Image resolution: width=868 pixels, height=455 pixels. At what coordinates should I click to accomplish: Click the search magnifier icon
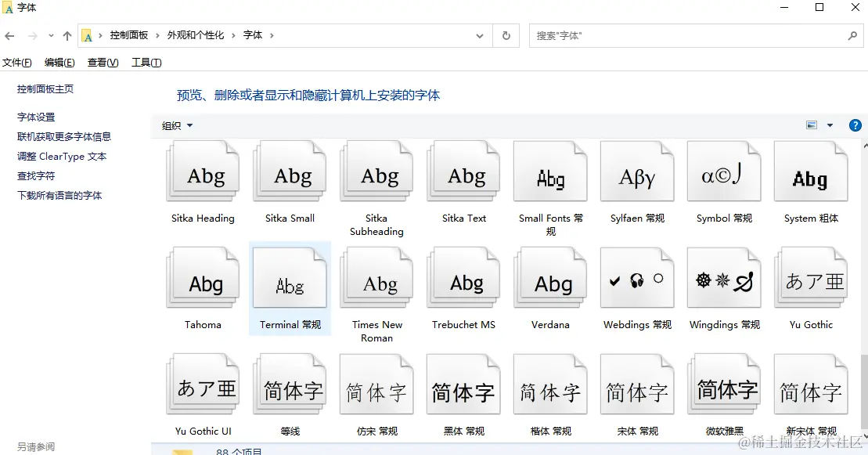(852, 35)
